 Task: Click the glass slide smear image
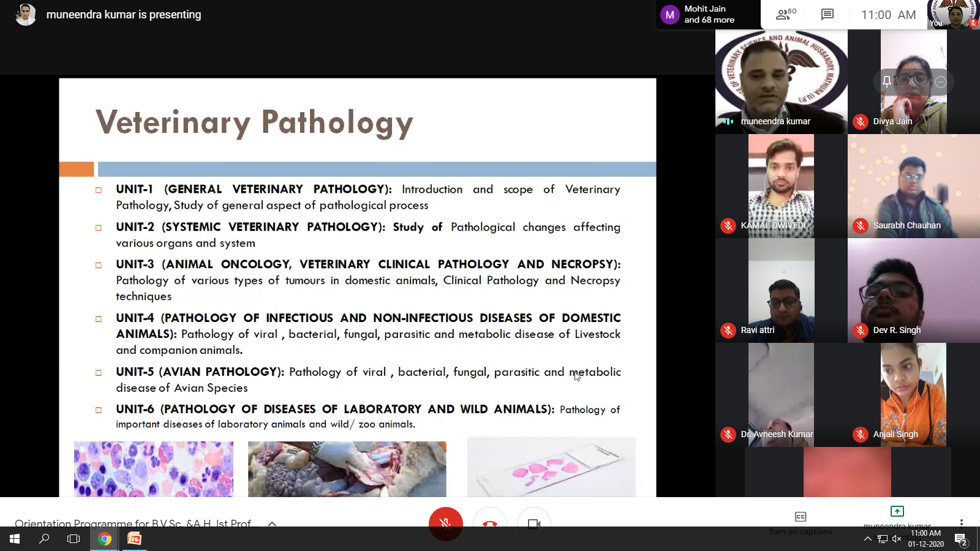[x=551, y=467]
